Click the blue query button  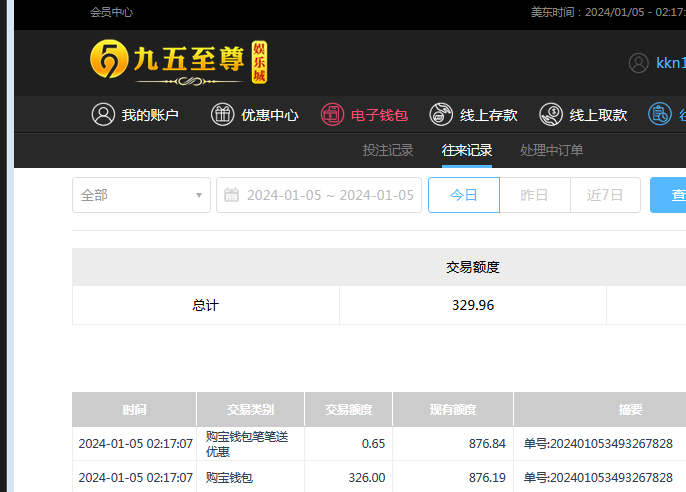[x=668, y=195]
